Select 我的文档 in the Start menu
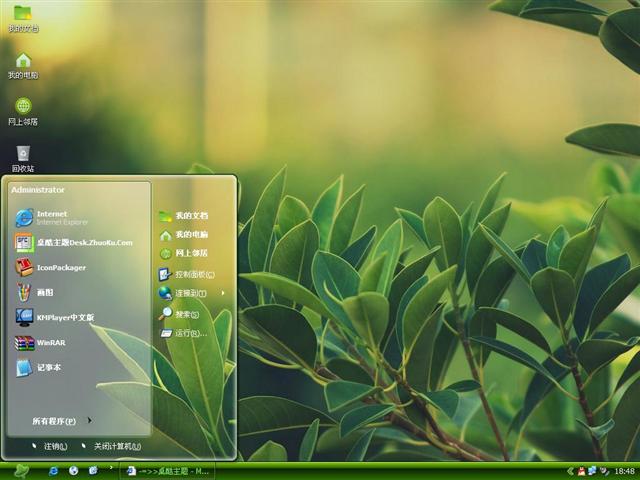Image resolution: width=640 pixels, height=480 pixels. point(191,216)
